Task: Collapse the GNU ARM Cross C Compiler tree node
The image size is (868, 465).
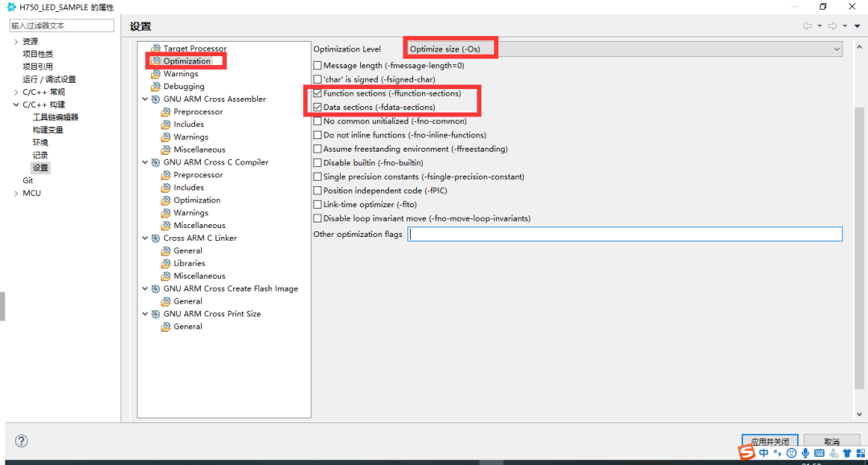Action: 145,162
